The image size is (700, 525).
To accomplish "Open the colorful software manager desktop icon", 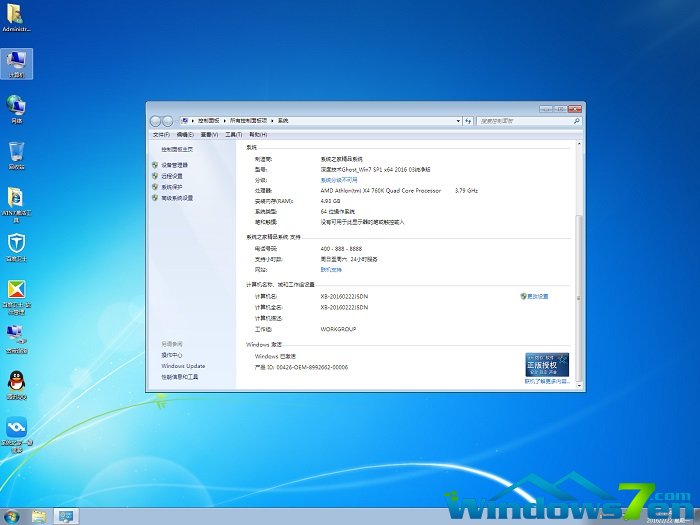I will 16,297.
